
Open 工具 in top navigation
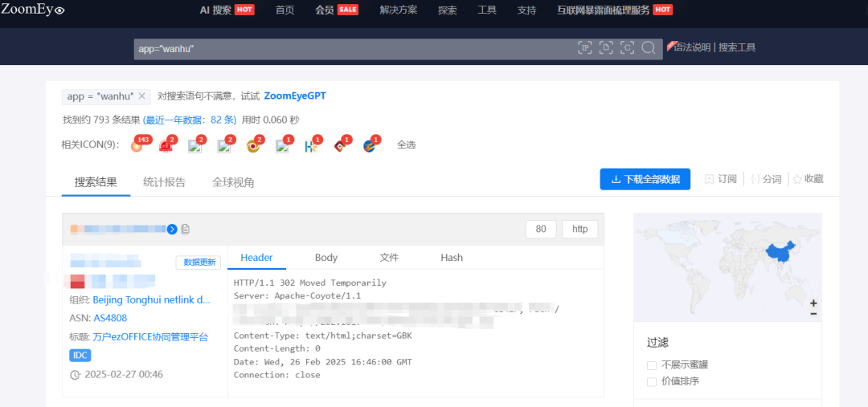coord(487,10)
